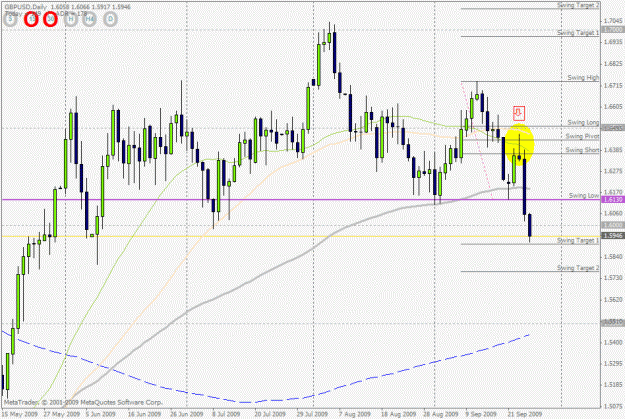Select Swing Target 1 label near 1.6935
Image resolution: width=625 pixels, height=419 pixels.
tap(578, 32)
